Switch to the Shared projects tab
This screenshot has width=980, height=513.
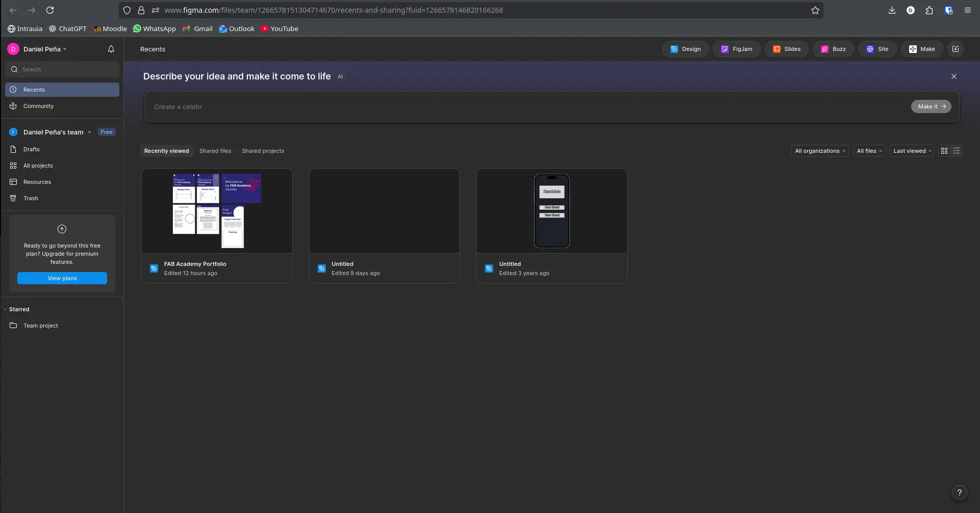click(x=263, y=151)
